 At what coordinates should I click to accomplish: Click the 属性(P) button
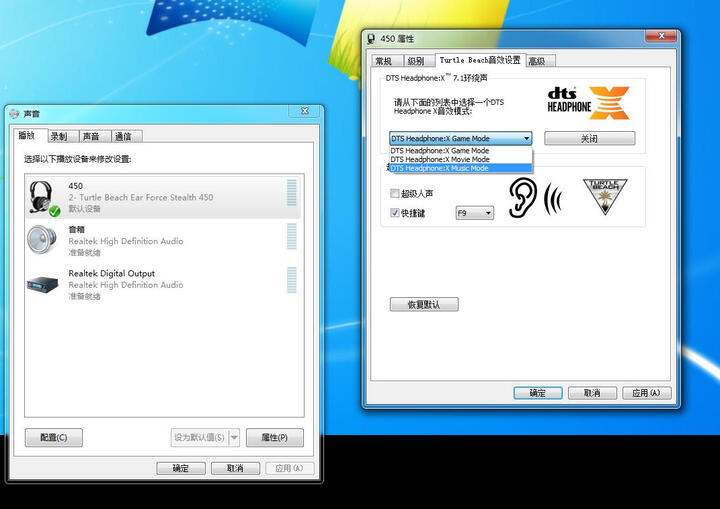pyautogui.click(x=275, y=437)
